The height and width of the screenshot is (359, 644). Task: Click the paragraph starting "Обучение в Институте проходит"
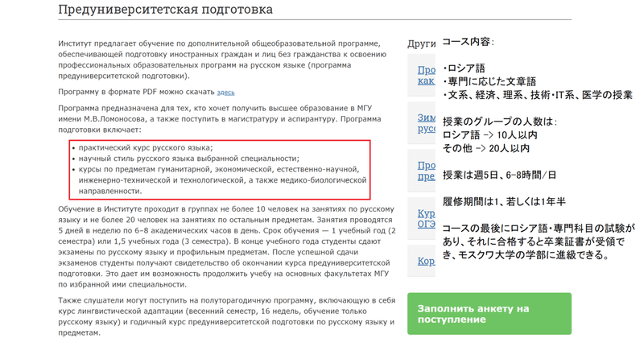227,246
